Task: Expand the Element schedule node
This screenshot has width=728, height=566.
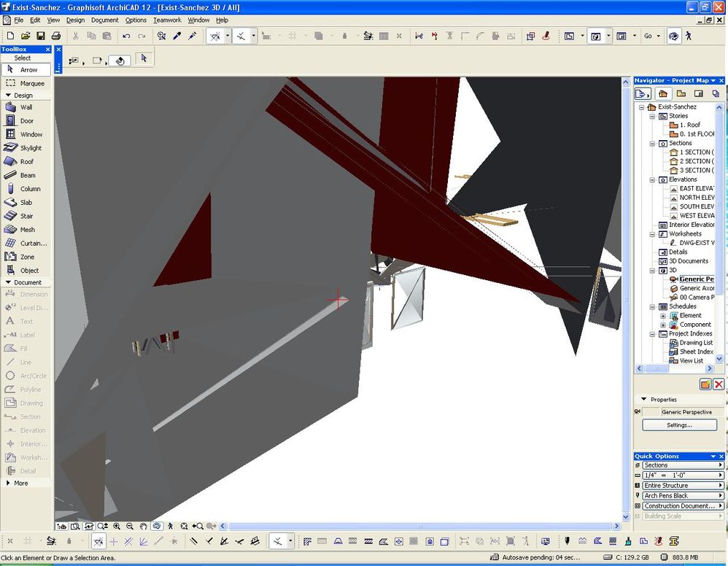Action: (663, 316)
